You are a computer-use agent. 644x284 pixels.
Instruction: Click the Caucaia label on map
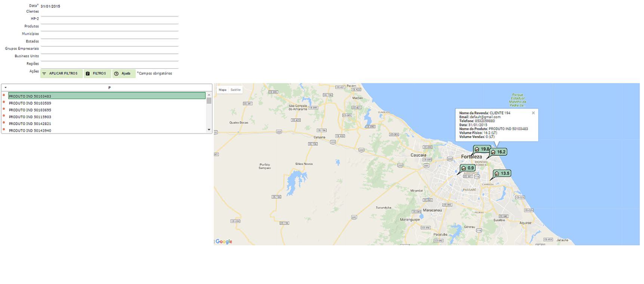coord(418,155)
